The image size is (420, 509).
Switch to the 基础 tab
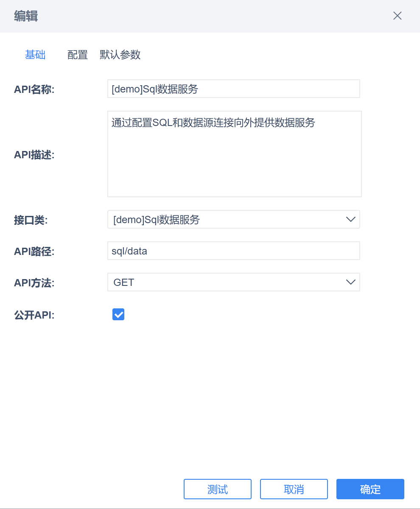(x=35, y=55)
